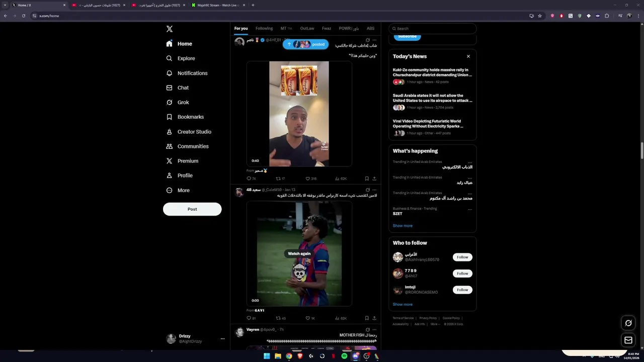Screen dimensions: 644x362
Task: Click the Subscribe button
Action: tap(407, 37)
